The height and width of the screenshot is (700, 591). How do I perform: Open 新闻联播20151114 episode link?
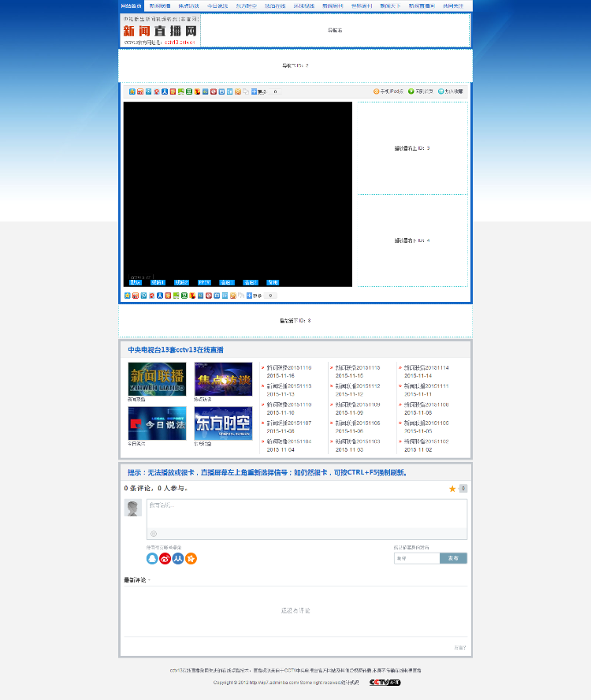tap(426, 368)
